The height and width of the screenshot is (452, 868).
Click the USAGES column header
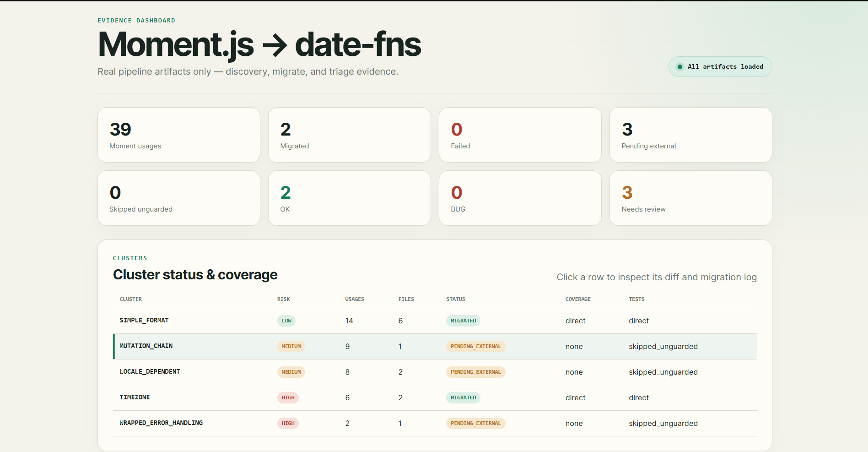pyautogui.click(x=355, y=299)
